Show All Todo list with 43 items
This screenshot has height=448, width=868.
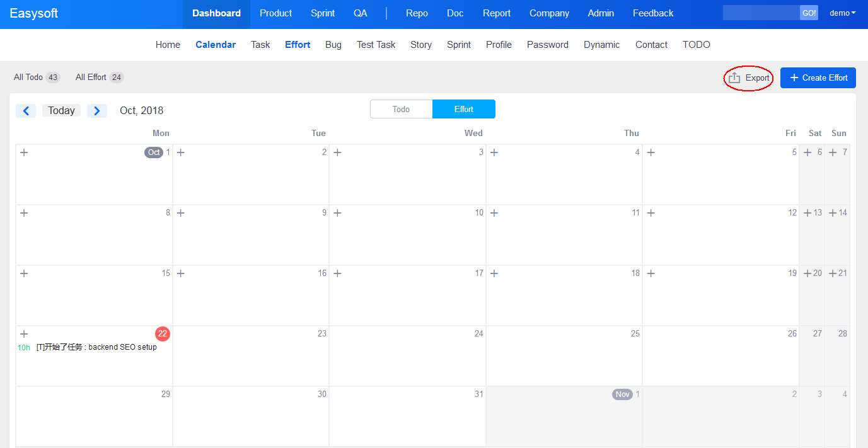(36, 78)
